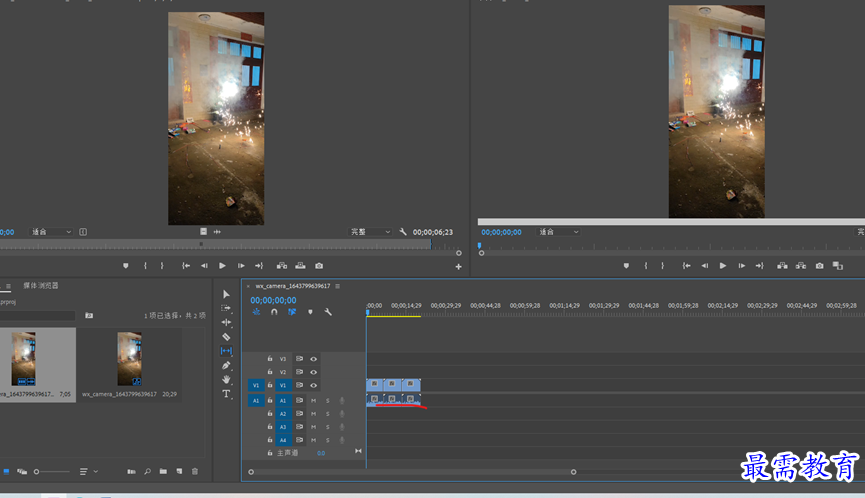The width and height of the screenshot is (865, 498).
Task: Select the Slip tool in toolbar
Action: 226,351
